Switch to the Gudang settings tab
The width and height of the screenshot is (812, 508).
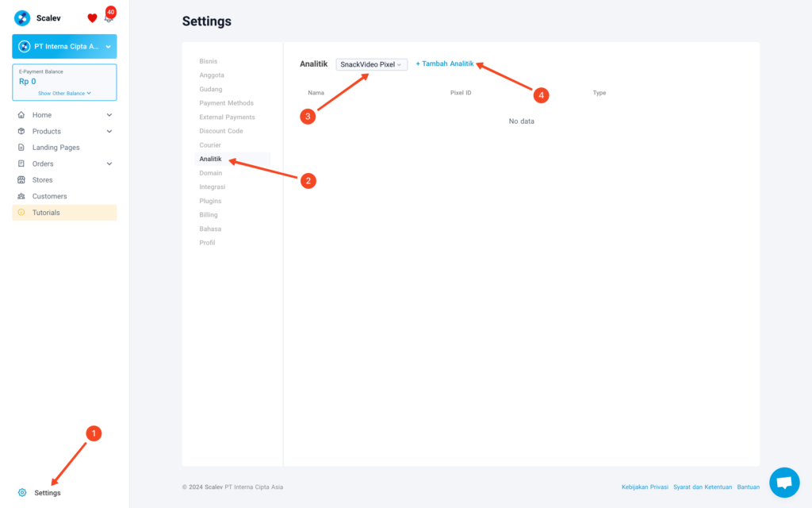(211, 89)
